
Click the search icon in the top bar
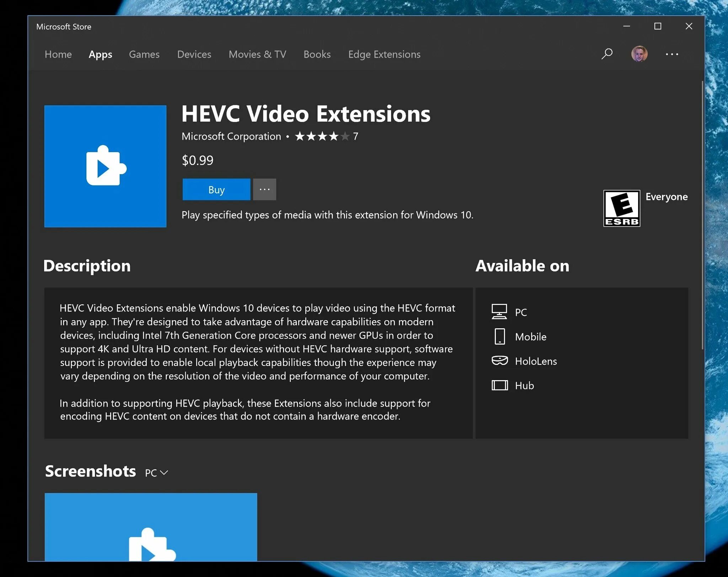click(x=607, y=54)
